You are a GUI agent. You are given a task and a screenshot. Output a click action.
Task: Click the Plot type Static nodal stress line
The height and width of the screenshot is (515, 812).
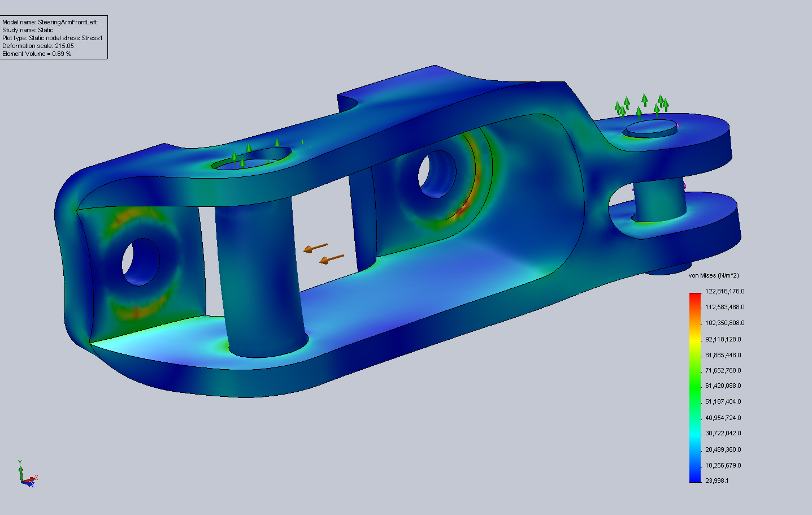click(53, 38)
